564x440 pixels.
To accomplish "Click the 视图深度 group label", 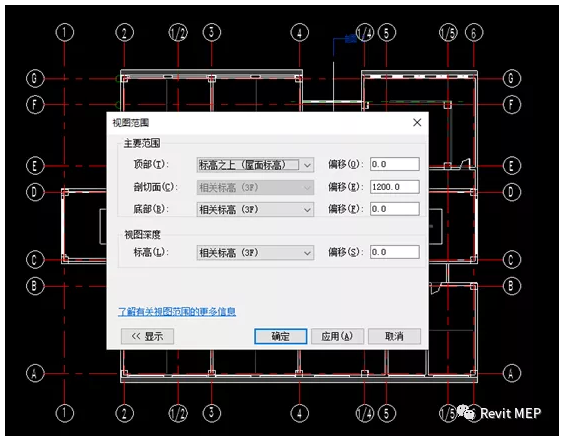I will click(x=142, y=235).
